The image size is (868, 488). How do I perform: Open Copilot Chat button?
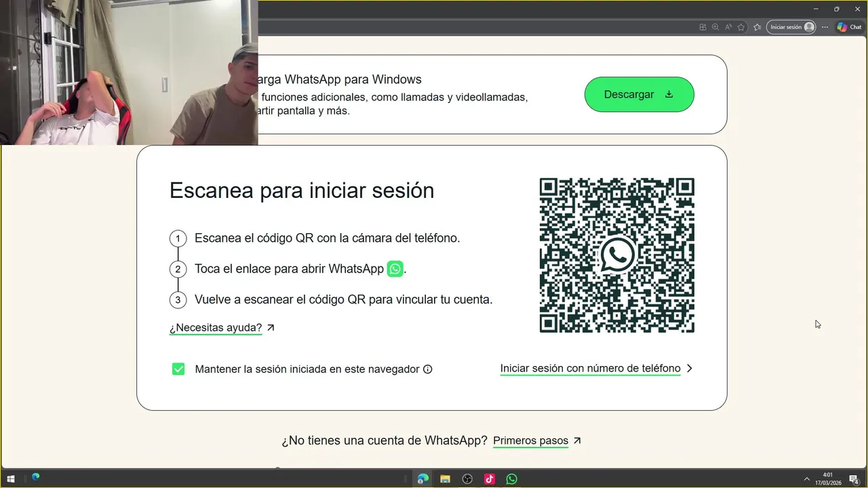click(x=849, y=27)
